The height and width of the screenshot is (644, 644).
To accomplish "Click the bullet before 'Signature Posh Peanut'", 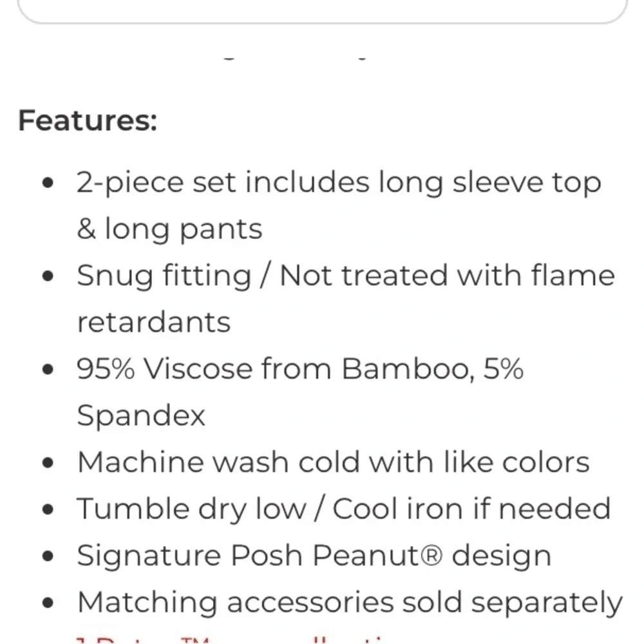I will tap(48, 556).
